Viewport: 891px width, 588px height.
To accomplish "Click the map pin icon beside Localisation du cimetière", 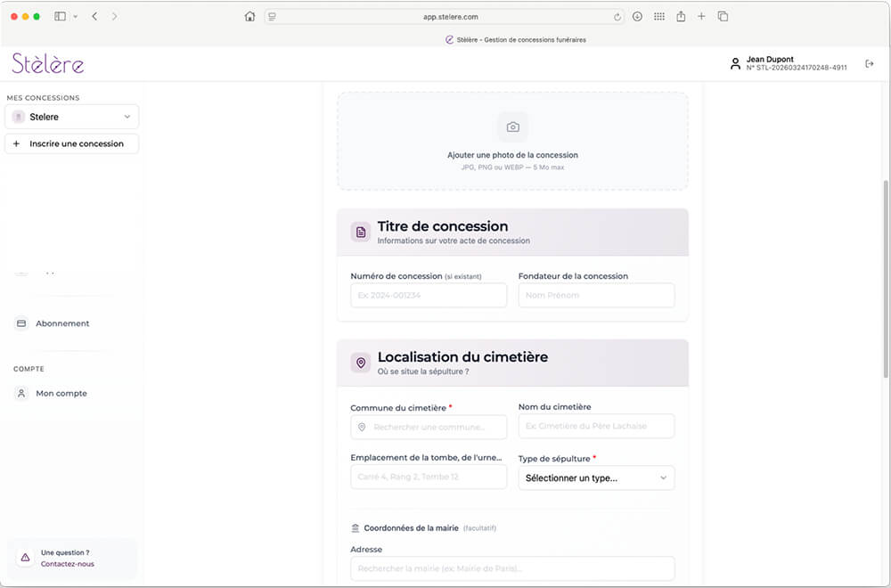I will [x=361, y=363].
